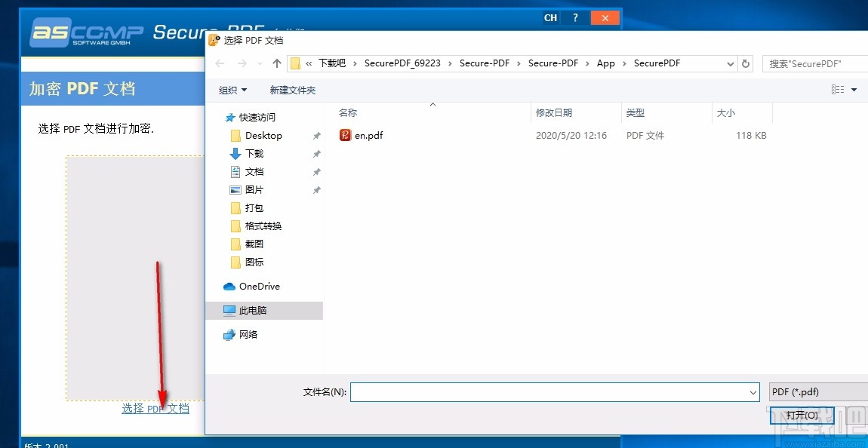The image size is (868, 448).
Task: Click inside the 文件名 input field
Action: coord(551,391)
